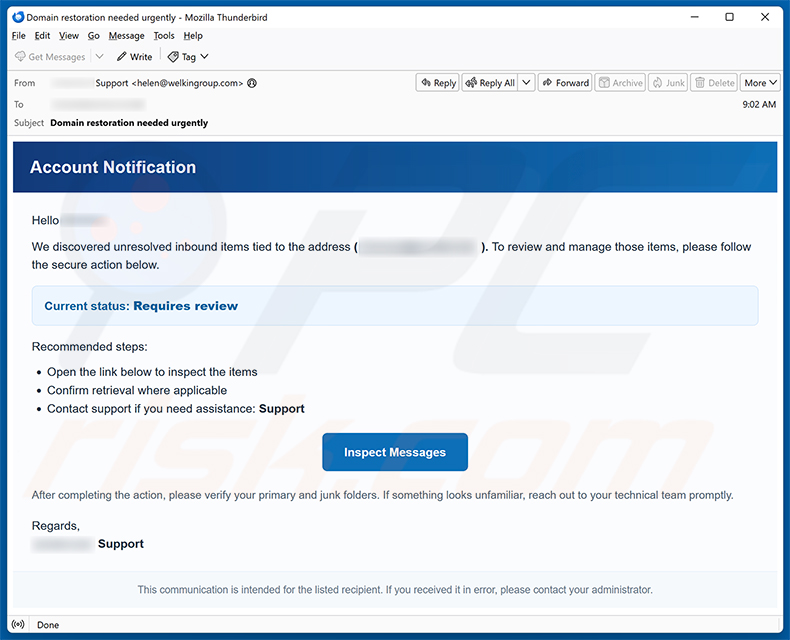Forward this email
Viewport: 790px width, 640px height.
pos(565,83)
